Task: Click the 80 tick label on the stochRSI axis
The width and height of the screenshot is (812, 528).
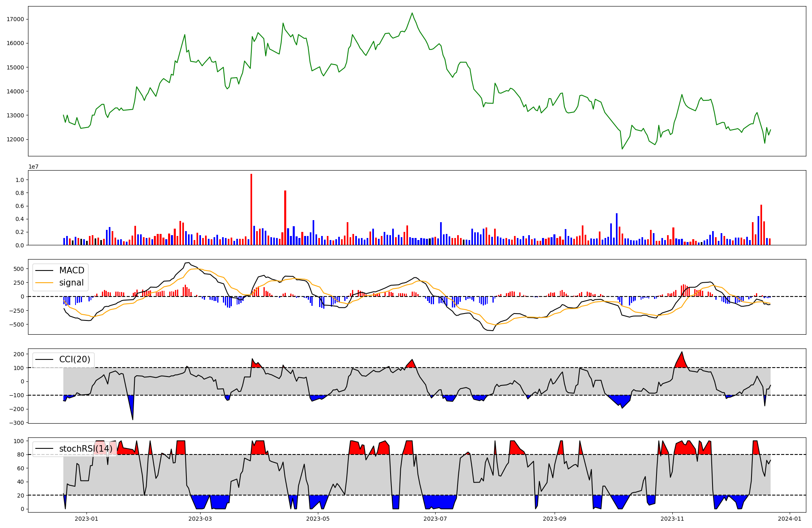Action: [21, 454]
